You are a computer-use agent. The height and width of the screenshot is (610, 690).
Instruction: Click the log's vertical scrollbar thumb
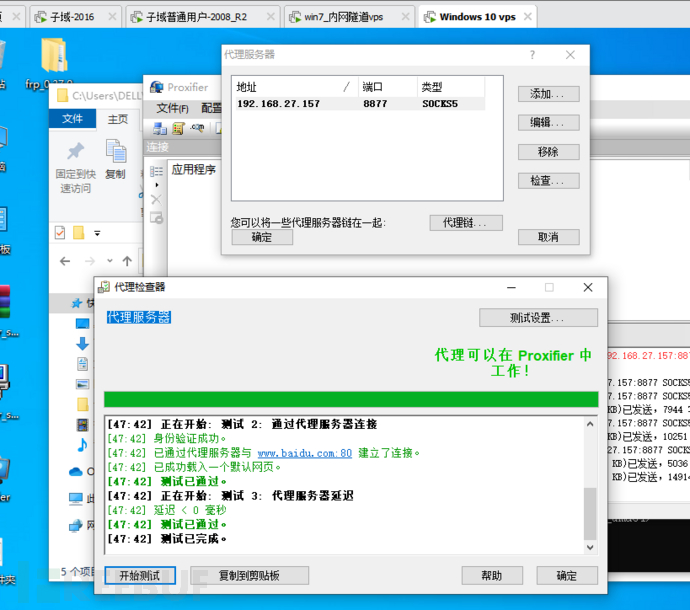[x=590, y=513]
